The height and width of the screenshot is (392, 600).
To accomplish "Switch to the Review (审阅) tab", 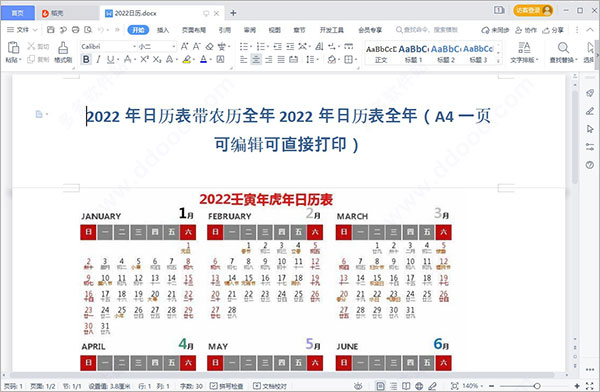I will [x=249, y=30].
